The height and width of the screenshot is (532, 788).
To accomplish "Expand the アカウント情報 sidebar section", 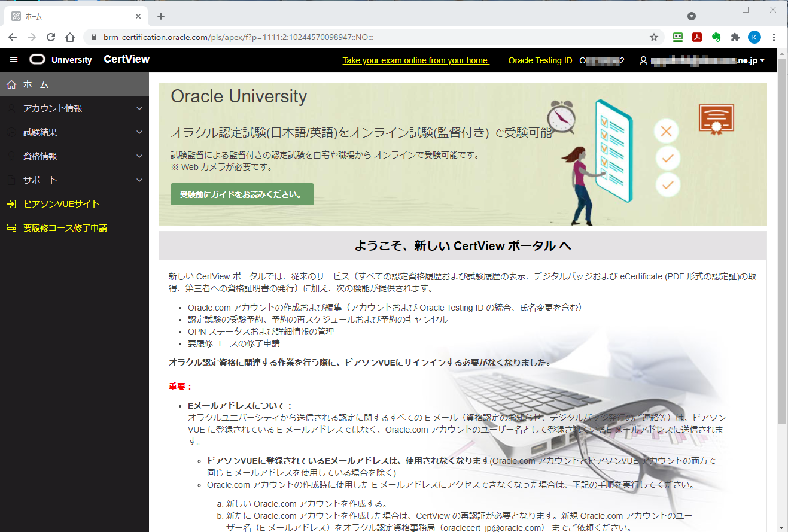I will 74,108.
